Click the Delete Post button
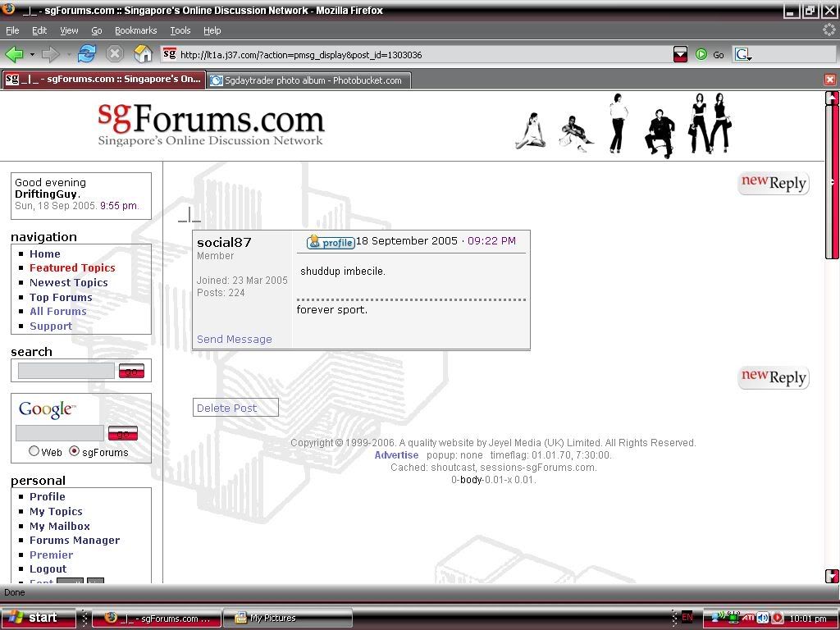 [235, 408]
